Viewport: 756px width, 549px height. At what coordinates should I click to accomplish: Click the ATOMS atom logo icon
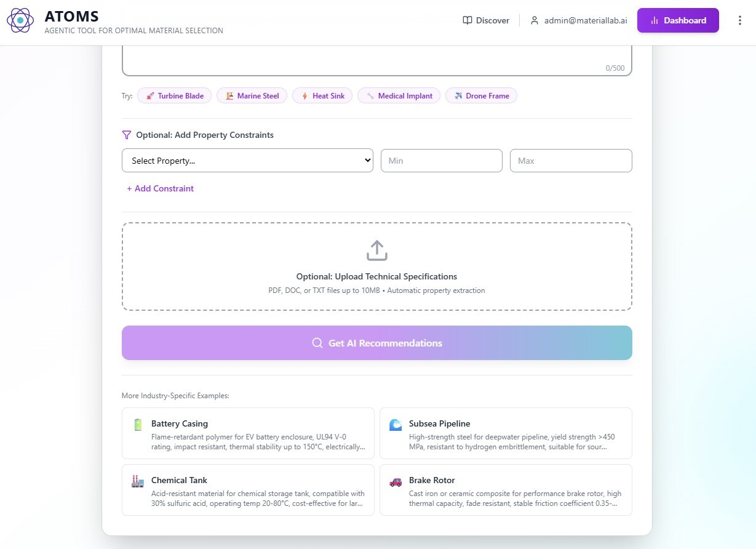(20, 20)
